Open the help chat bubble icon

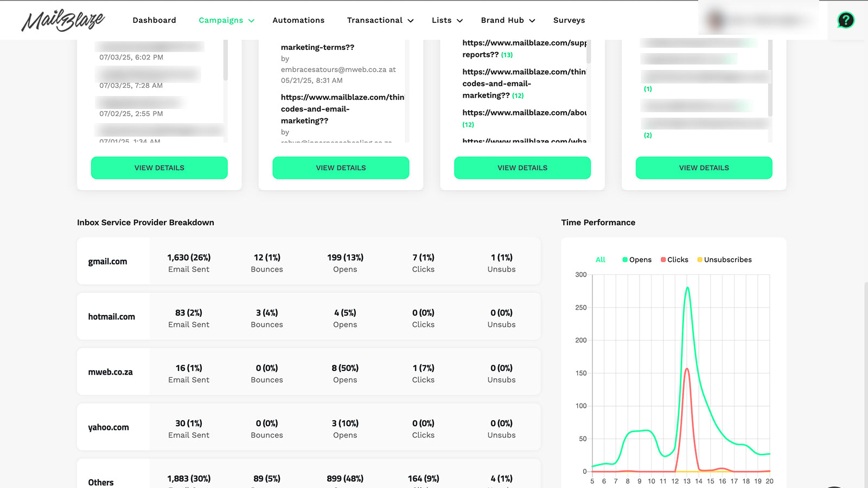click(x=845, y=20)
